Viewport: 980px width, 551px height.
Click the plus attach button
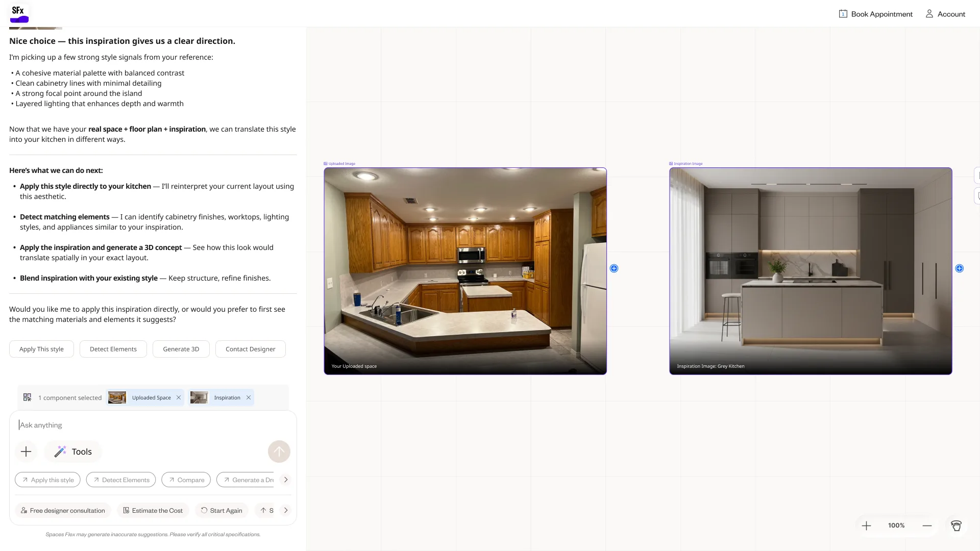point(26,452)
